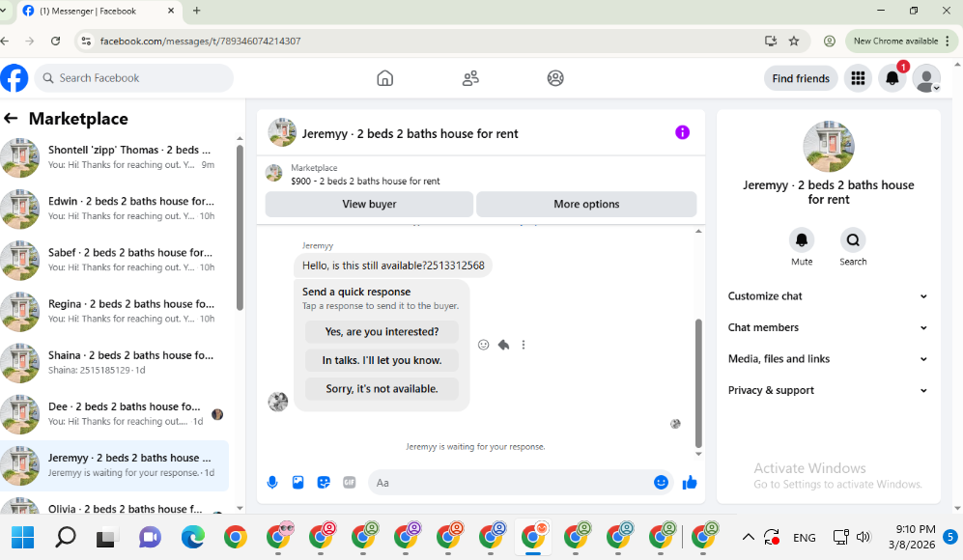Viewport: 963px width, 560px height.
Task: Open a new browser tab
Action: 196,11
